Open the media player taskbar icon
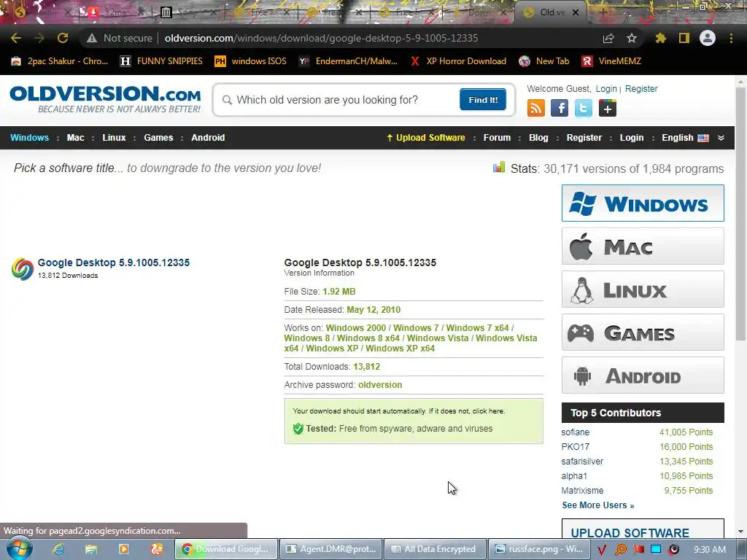This screenshot has width=747, height=560. coord(123,549)
